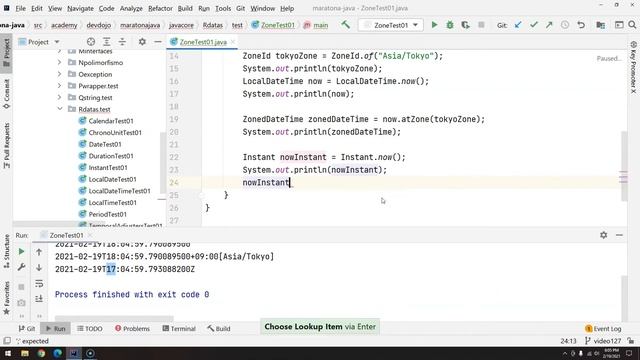Click video127 Git branch widget
640x360 pixels.
603,341
